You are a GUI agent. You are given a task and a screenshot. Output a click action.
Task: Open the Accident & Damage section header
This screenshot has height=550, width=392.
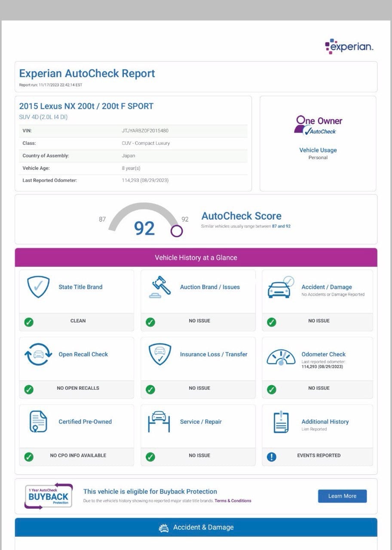[x=196, y=527]
